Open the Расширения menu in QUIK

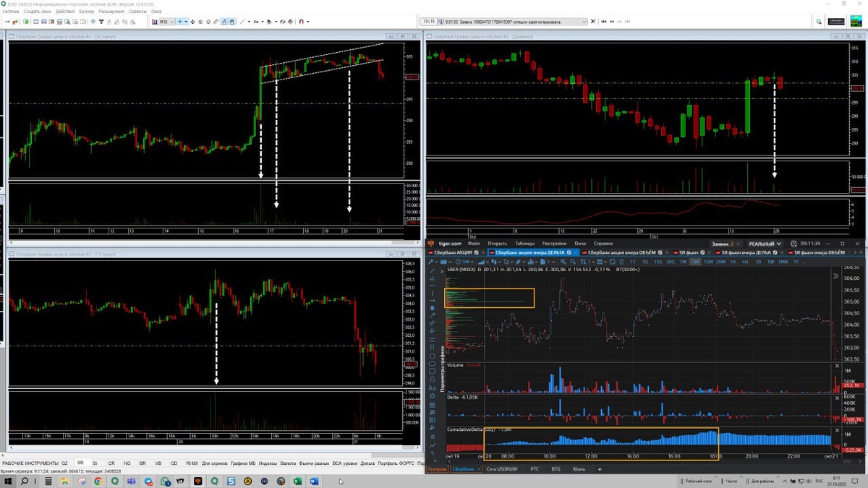(111, 12)
